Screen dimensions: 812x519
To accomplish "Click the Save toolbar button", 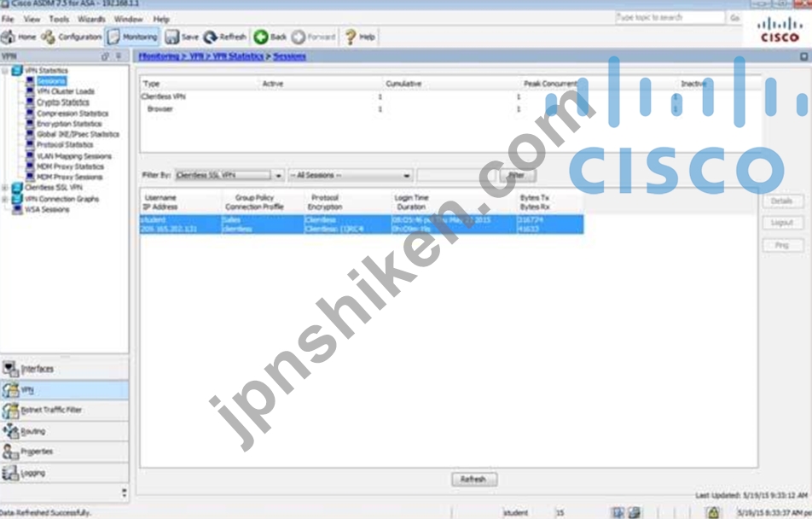I will pos(182,37).
